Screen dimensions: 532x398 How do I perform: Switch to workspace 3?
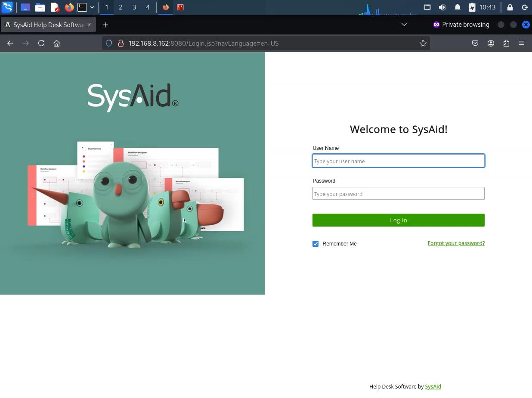tap(134, 7)
